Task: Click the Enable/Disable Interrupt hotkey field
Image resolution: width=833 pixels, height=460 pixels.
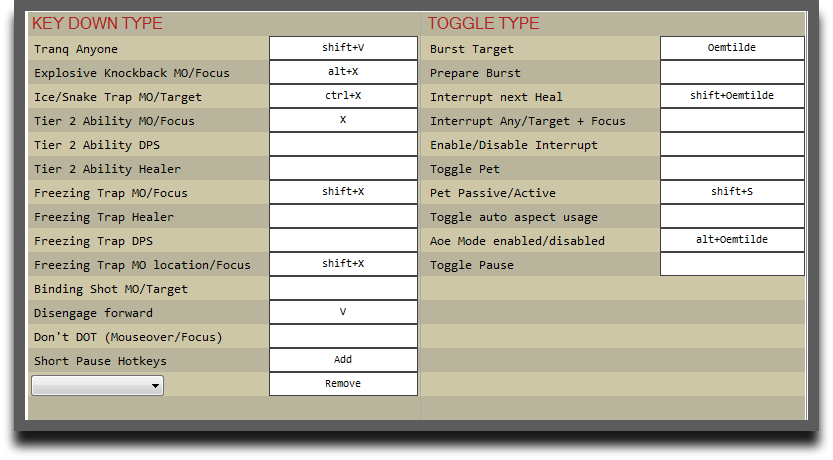Action: pos(732,144)
